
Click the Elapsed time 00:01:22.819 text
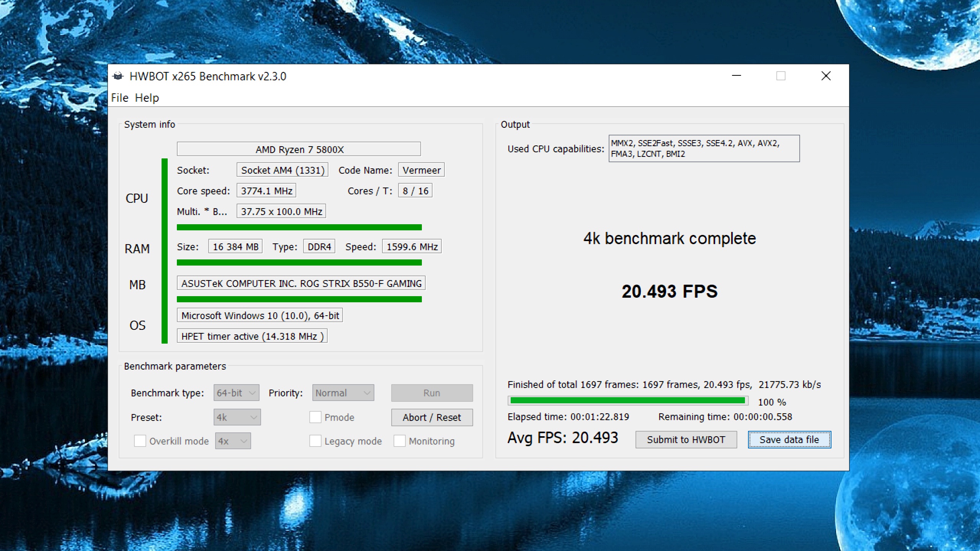pyautogui.click(x=568, y=417)
